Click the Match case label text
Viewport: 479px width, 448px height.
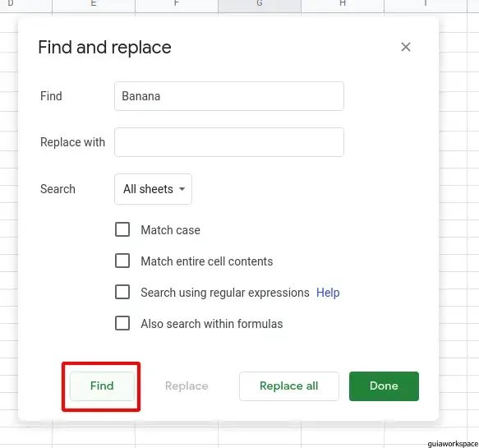click(x=170, y=230)
